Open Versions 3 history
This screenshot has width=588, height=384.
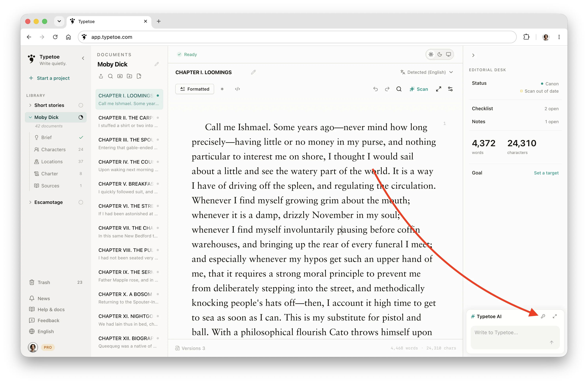[x=190, y=348]
